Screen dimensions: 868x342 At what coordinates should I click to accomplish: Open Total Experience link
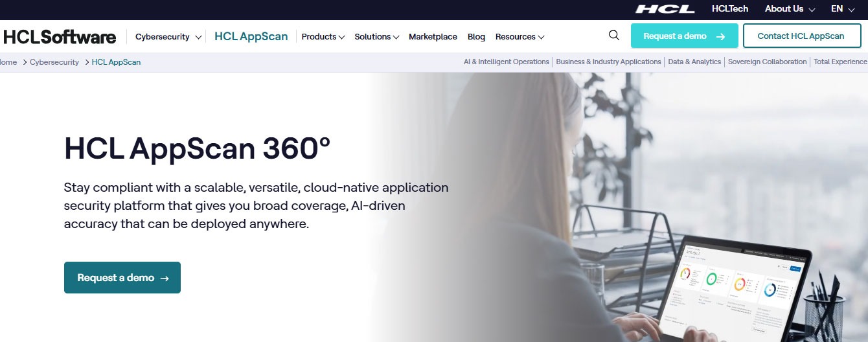coord(840,62)
